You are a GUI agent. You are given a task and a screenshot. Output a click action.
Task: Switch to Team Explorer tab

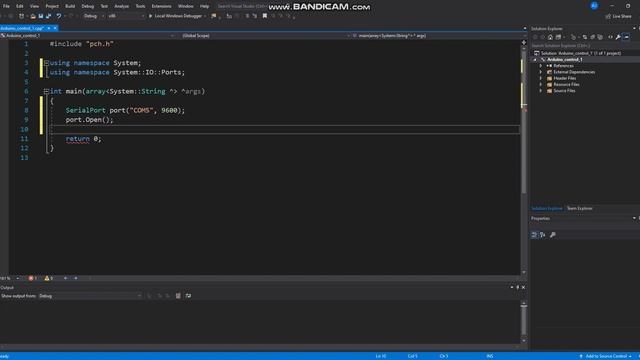point(580,209)
